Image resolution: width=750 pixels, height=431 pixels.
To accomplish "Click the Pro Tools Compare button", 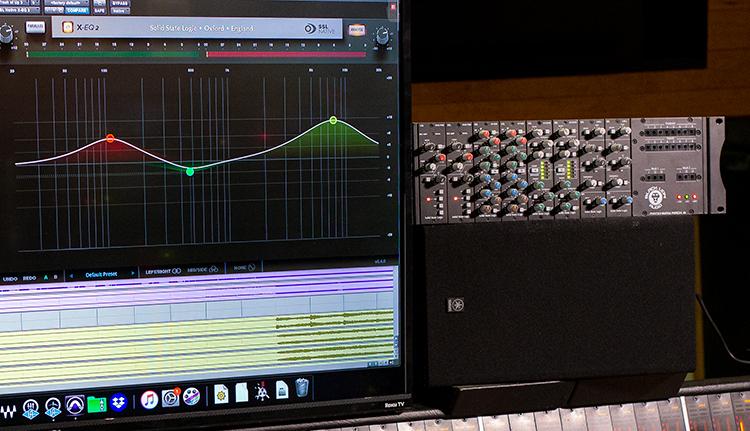I will pos(77,11).
